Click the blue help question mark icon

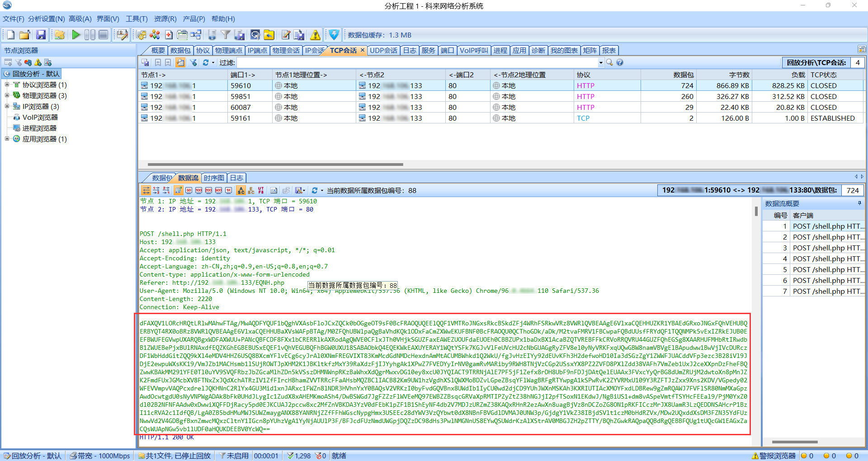(620, 62)
